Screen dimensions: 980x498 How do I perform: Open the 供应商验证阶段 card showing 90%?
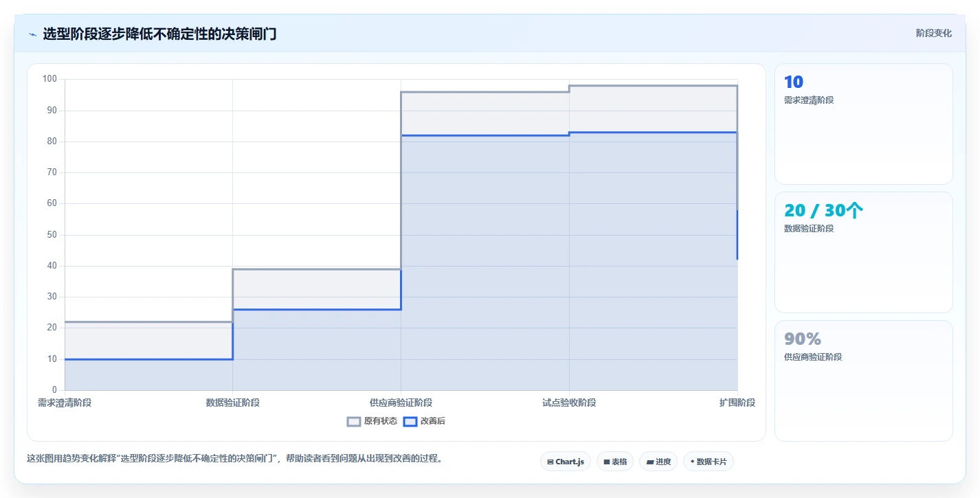(864, 381)
